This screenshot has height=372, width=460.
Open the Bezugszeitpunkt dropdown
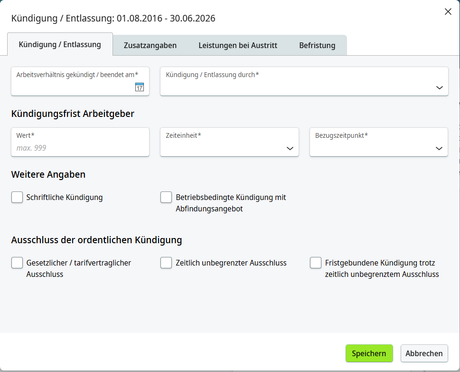click(x=379, y=142)
